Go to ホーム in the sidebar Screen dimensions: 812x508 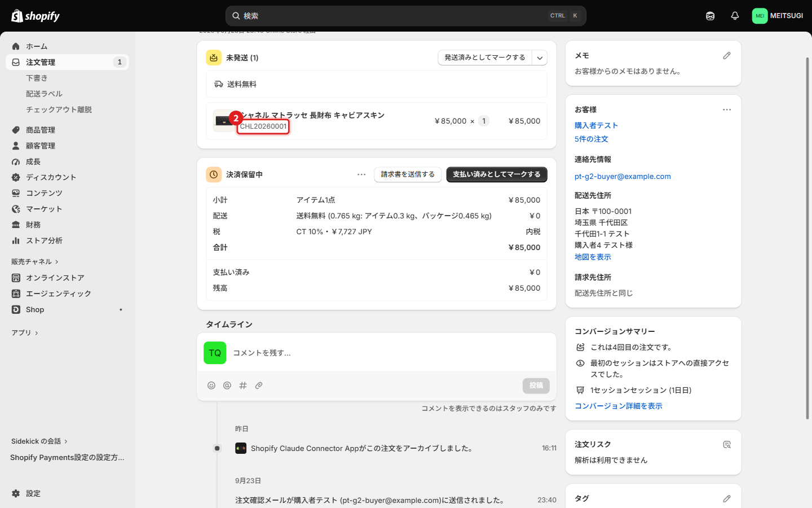click(67, 46)
